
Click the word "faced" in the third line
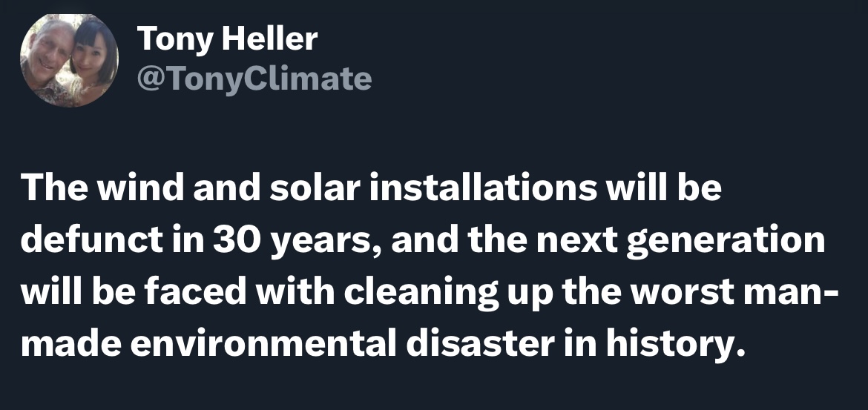click(195, 291)
